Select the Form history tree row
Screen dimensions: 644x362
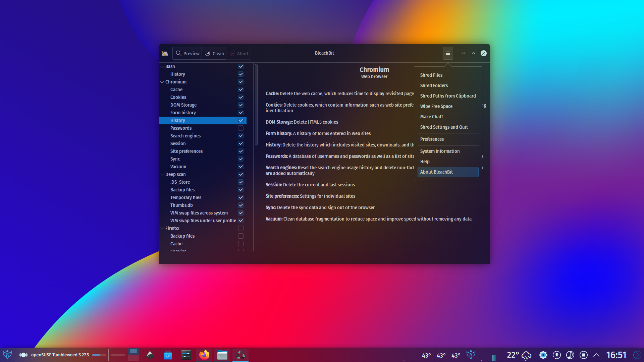[203, 113]
